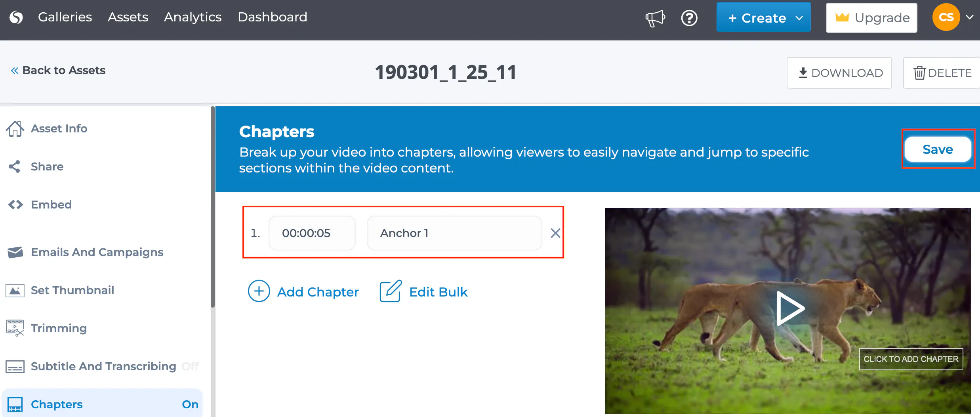Open Asset Info in the sidebar

tap(48, 128)
